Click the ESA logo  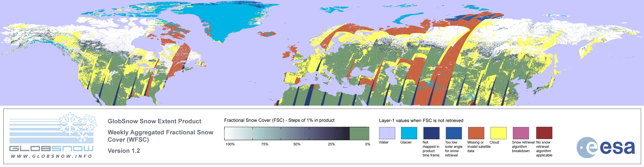pyautogui.click(x=606, y=147)
